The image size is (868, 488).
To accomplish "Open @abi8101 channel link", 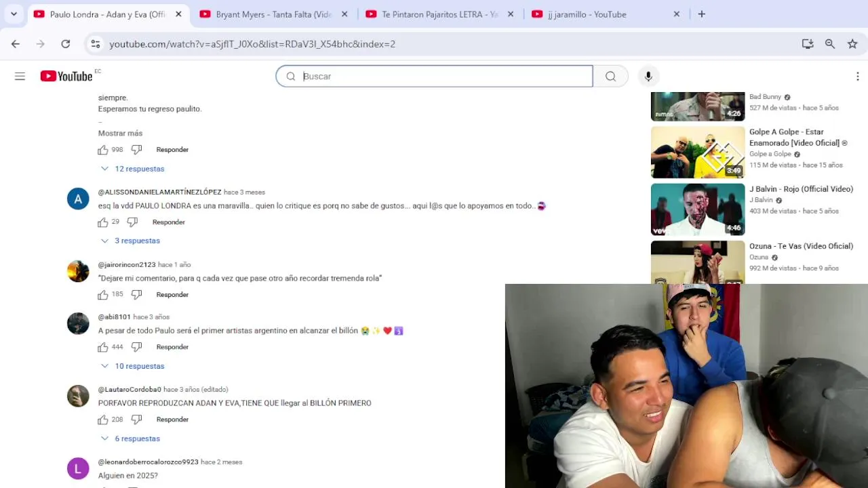I will tap(114, 317).
